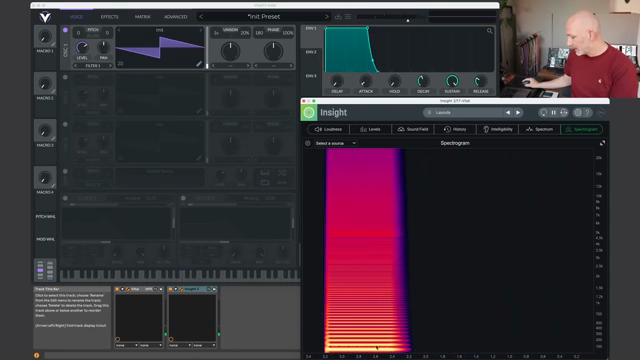This screenshot has width=640, height=360.
Task: Click the Vital logo icon
Action: click(x=45, y=17)
